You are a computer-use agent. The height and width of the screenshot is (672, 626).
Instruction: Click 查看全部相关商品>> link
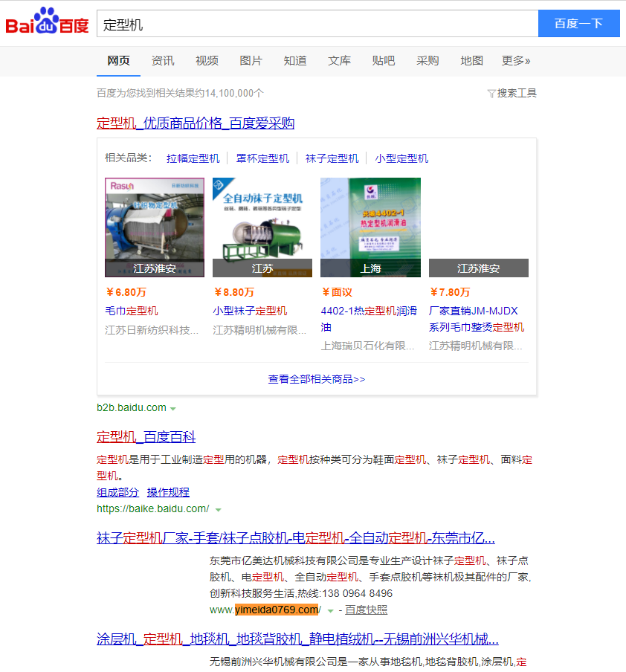317,379
